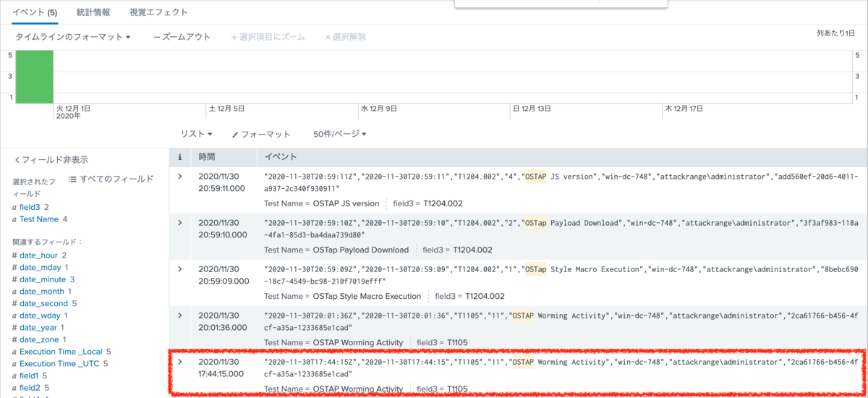Open the date_second field
This screenshot has width=868, height=398.
tap(44, 304)
